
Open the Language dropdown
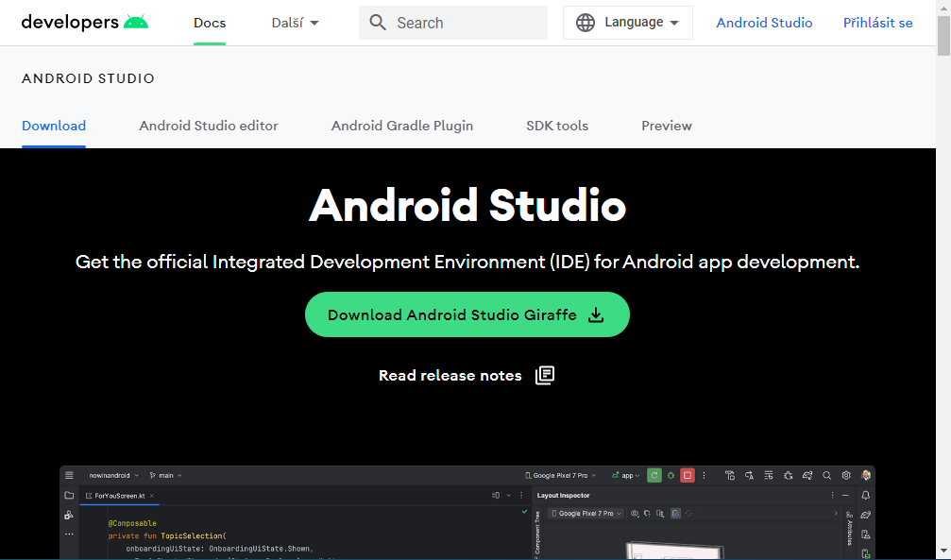(627, 22)
